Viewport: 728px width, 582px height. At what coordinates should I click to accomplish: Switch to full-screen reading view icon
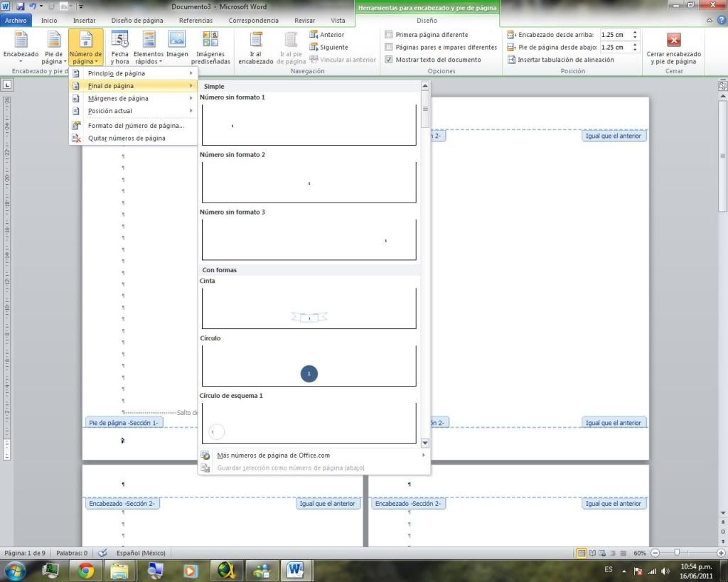592,553
